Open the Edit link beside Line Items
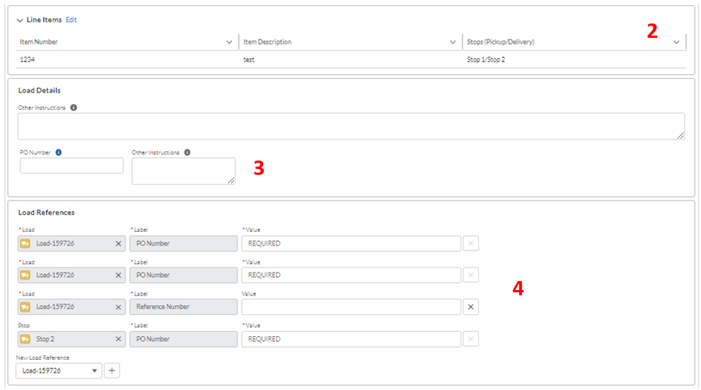The width and height of the screenshot is (701, 390). tap(71, 20)
